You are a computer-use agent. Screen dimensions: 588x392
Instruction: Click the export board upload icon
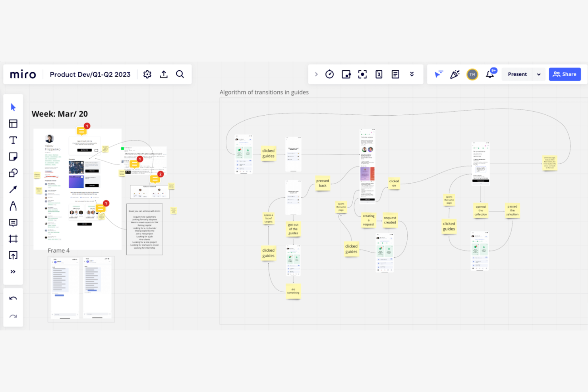coord(164,74)
